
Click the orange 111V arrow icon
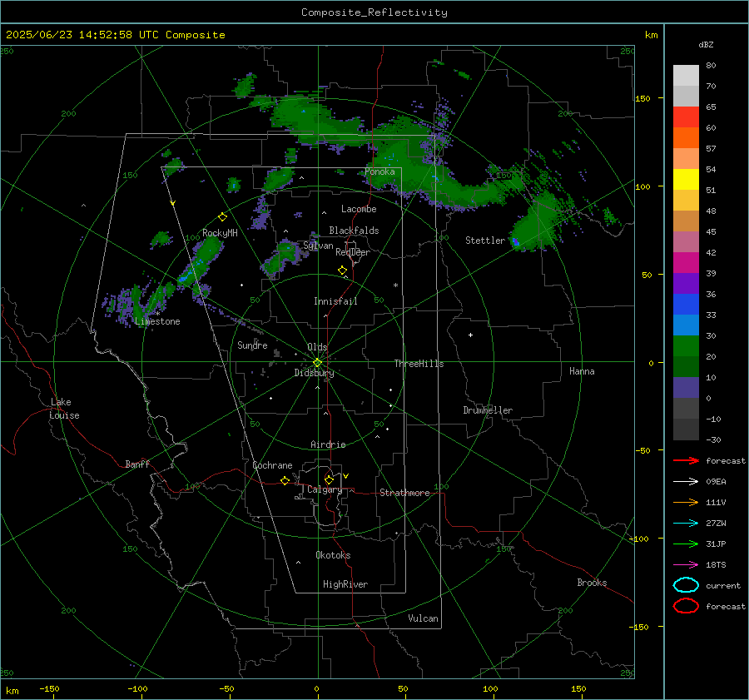click(686, 502)
